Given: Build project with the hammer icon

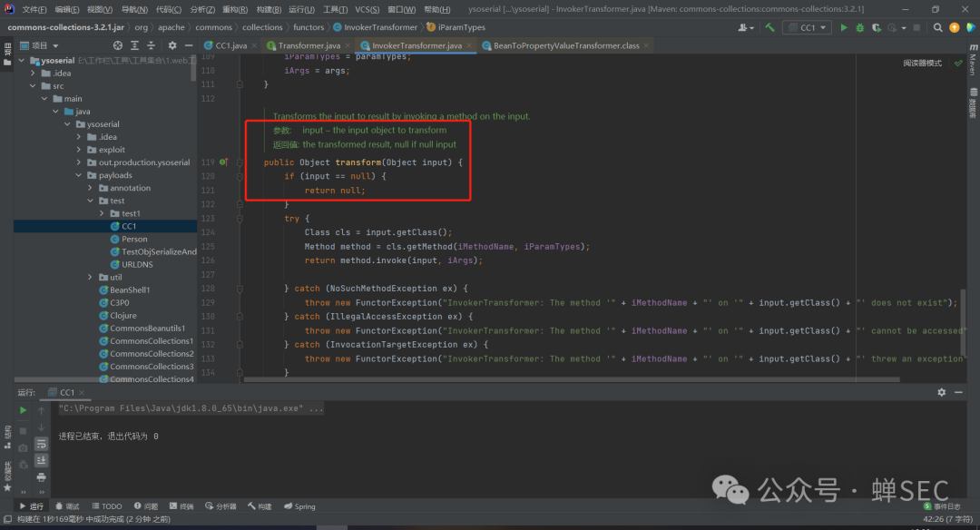Looking at the screenshot, I should point(769,27).
